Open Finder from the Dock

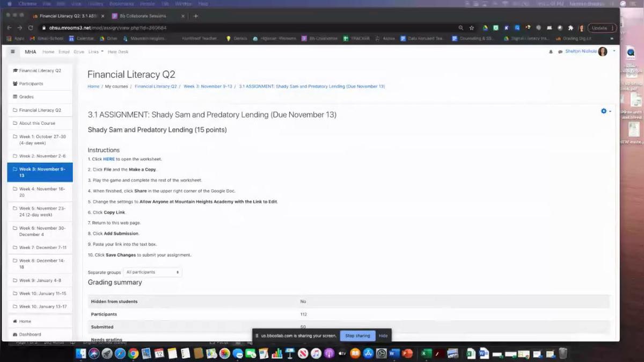coord(81,353)
